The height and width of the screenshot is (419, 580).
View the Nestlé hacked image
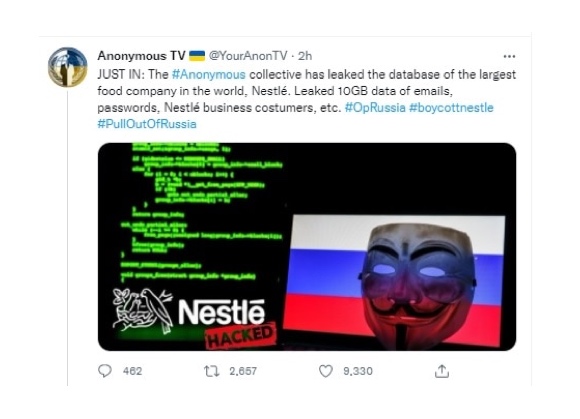[x=307, y=247]
